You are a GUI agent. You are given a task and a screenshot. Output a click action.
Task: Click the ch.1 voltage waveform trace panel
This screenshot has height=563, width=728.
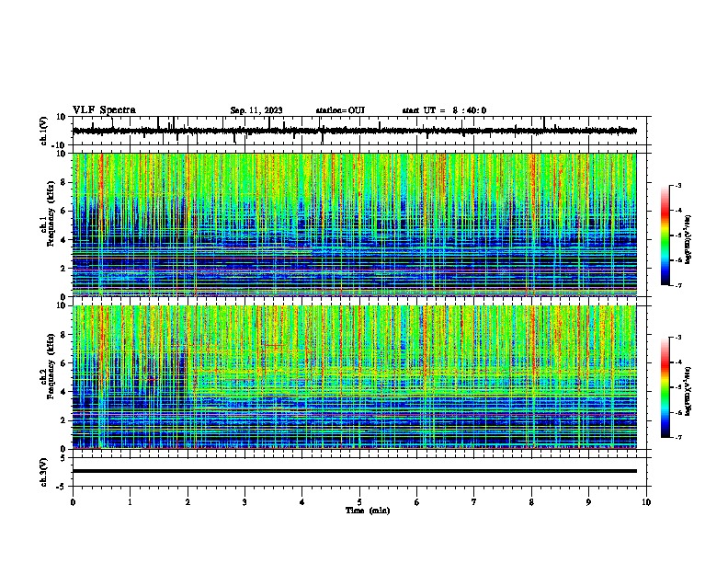point(359,131)
